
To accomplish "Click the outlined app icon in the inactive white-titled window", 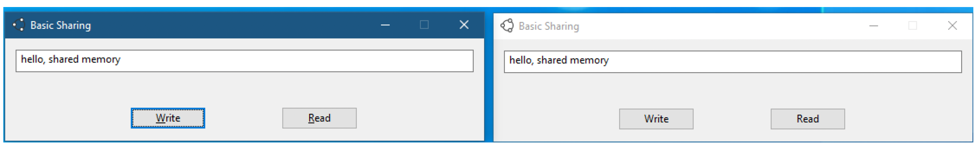I will 507,26.
